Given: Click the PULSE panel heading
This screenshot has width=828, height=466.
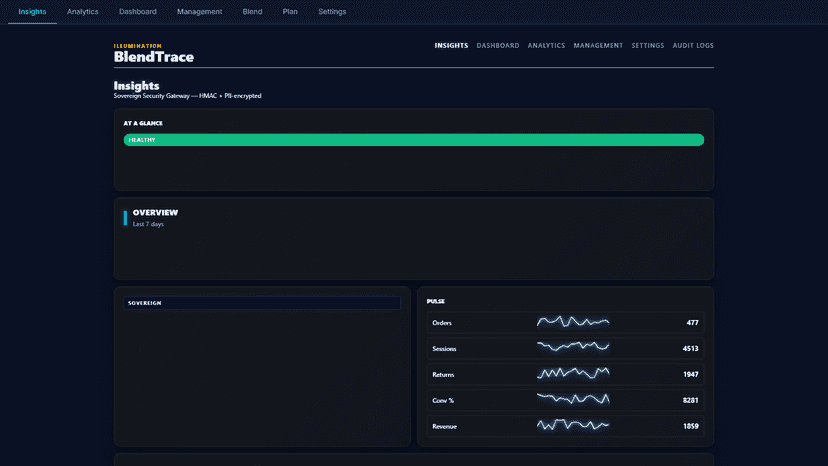Looking at the screenshot, I should pyautogui.click(x=436, y=301).
